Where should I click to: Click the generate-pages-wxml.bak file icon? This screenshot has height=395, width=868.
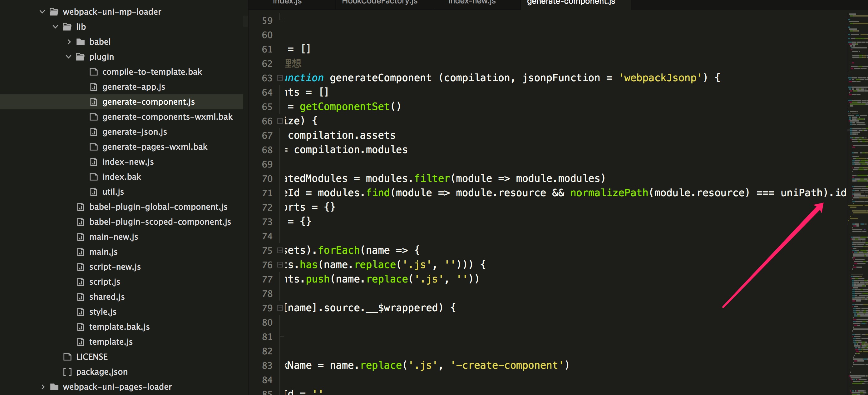(x=93, y=147)
